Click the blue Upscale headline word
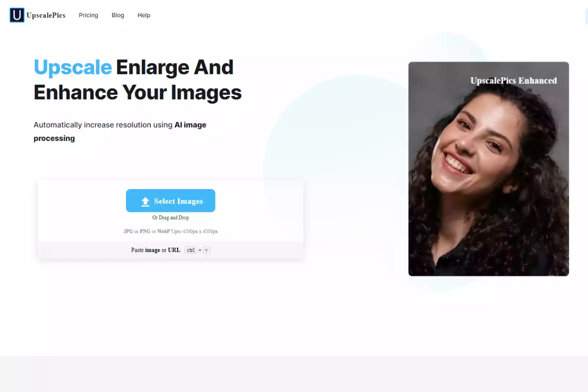This screenshot has width=588, height=392. tap(73, 68)
